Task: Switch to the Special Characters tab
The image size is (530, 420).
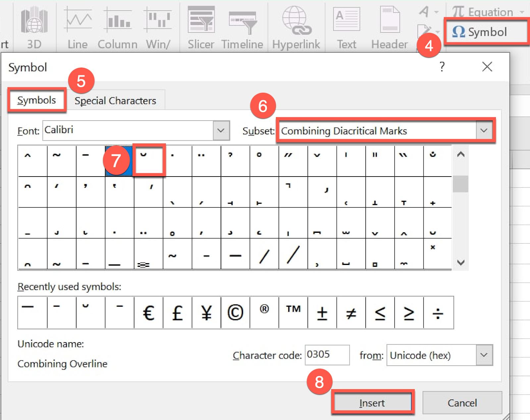Action: pyautogui.click(x=115, y=100)
